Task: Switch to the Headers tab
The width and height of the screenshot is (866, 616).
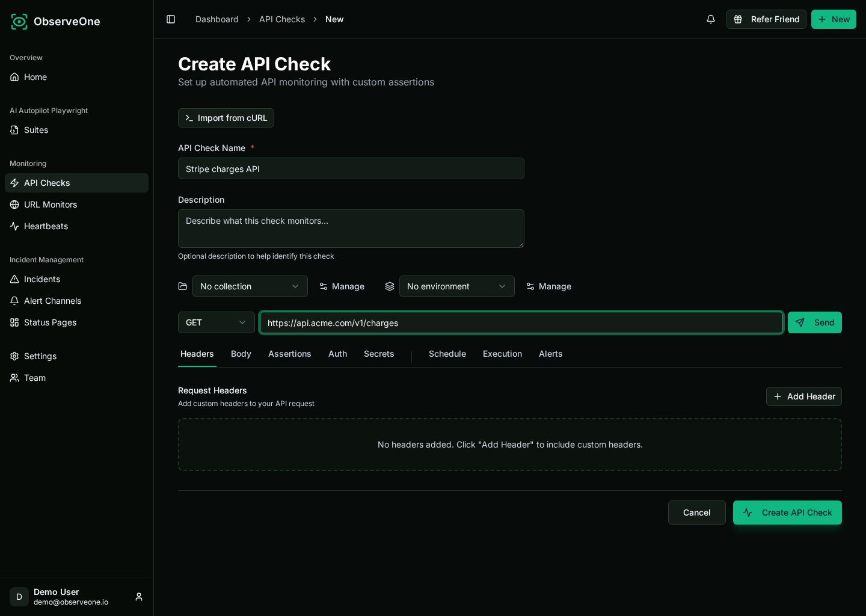Action: coord(197,354)
